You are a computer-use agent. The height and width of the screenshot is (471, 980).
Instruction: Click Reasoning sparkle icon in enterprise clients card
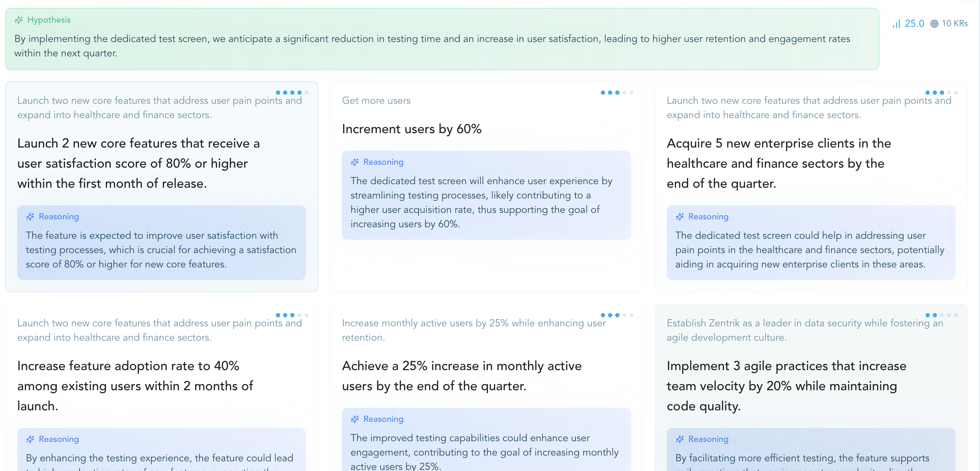(679, 216)
